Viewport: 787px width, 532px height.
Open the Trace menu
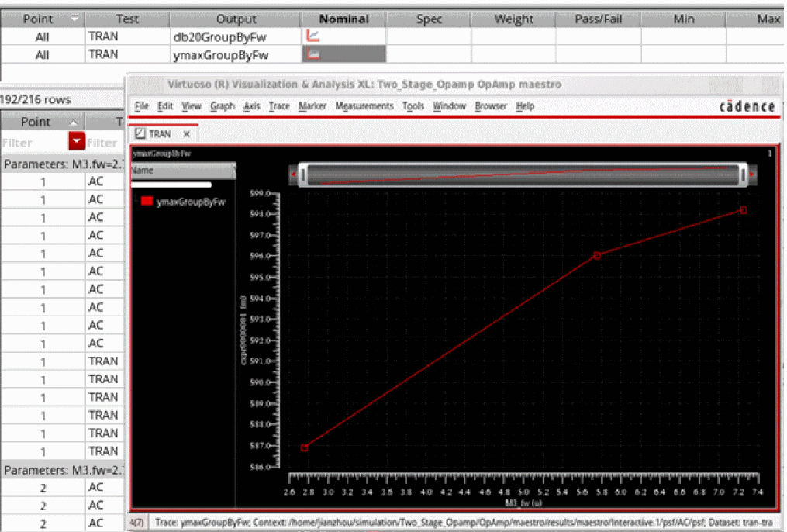(279, 106)
